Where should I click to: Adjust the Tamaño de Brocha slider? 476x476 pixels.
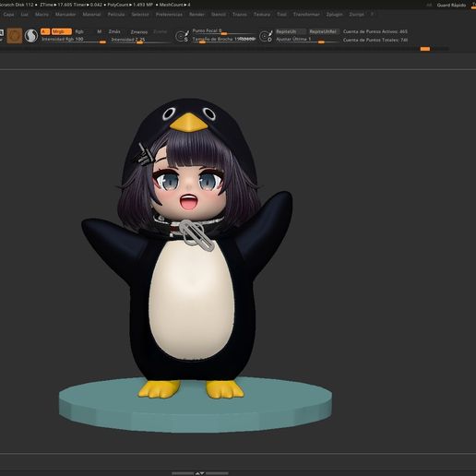[x=223, y=40]
